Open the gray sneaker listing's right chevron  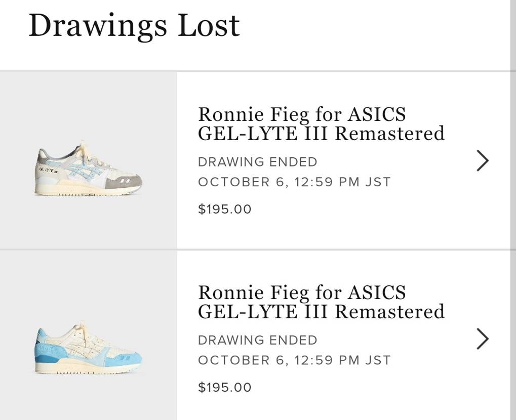483,161
